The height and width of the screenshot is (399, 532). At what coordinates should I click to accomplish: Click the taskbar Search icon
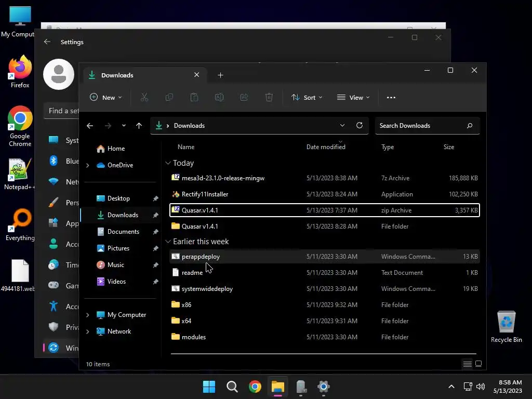(x=232, y=387)
